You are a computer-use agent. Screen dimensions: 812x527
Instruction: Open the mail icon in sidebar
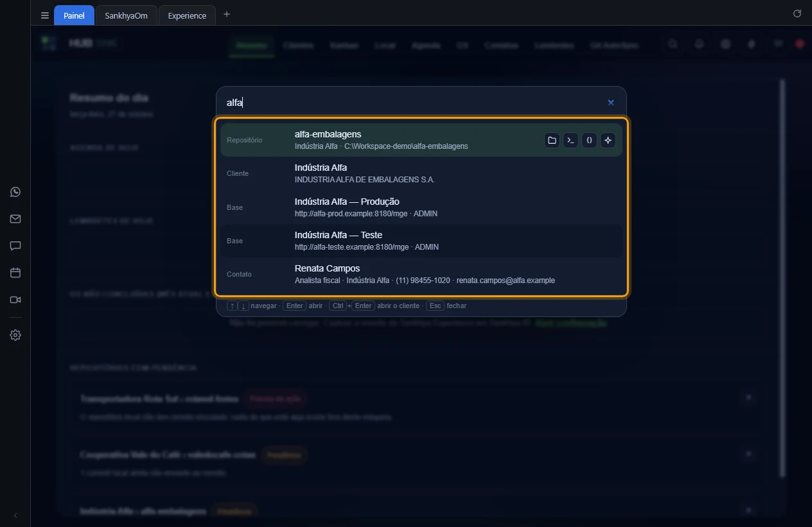pyautogui.click(x=15, y=219)
